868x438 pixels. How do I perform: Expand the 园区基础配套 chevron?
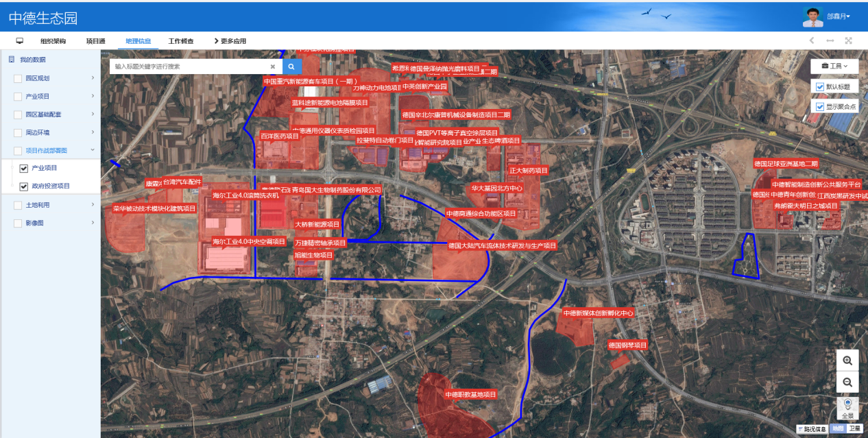click(x=93, y=114)
